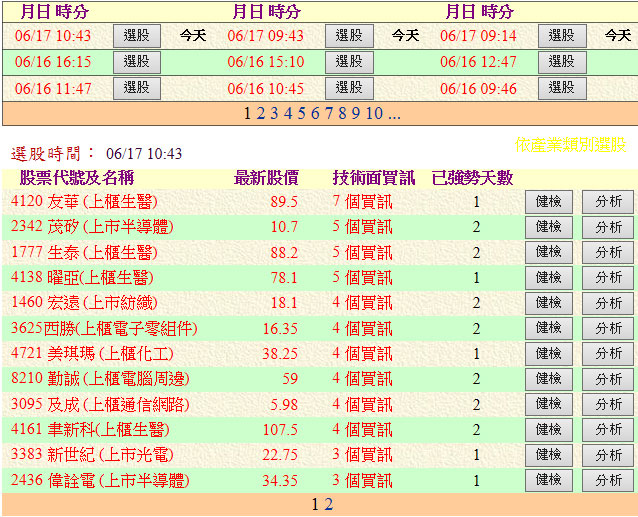This screenshot has height=517, width=638.
Task: Click 技術面買訊 column header
Action: [x=374, y=178]
